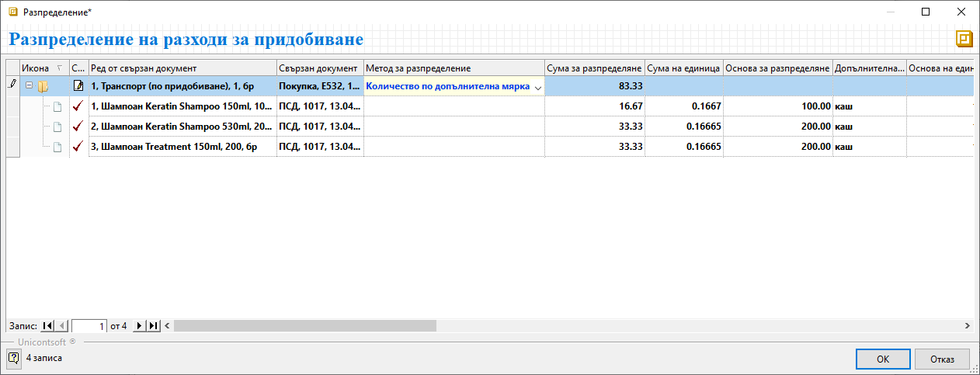Sort by Сума за разпределяне column header
Image resolution: width=980 pixels, height=375 pixels.
point(594,68)
